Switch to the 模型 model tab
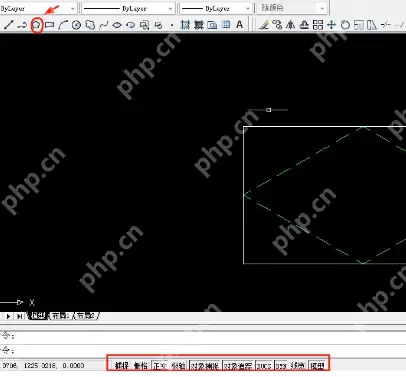The width and height of the screenshot is (406, 377). point(38,316)
